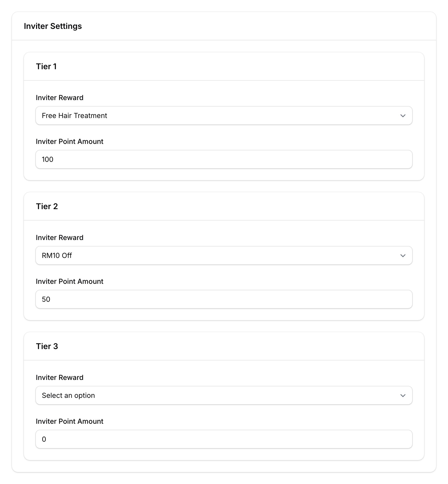Select the point amount field showing 0
The image size is (448, 484).
tap(224, 439)
